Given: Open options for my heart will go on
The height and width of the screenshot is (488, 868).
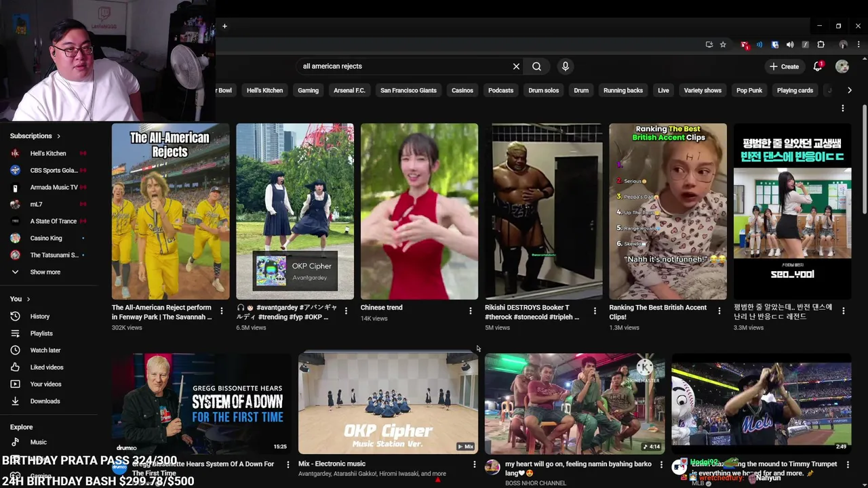Looking at the screenshot, I should point(661,464).
